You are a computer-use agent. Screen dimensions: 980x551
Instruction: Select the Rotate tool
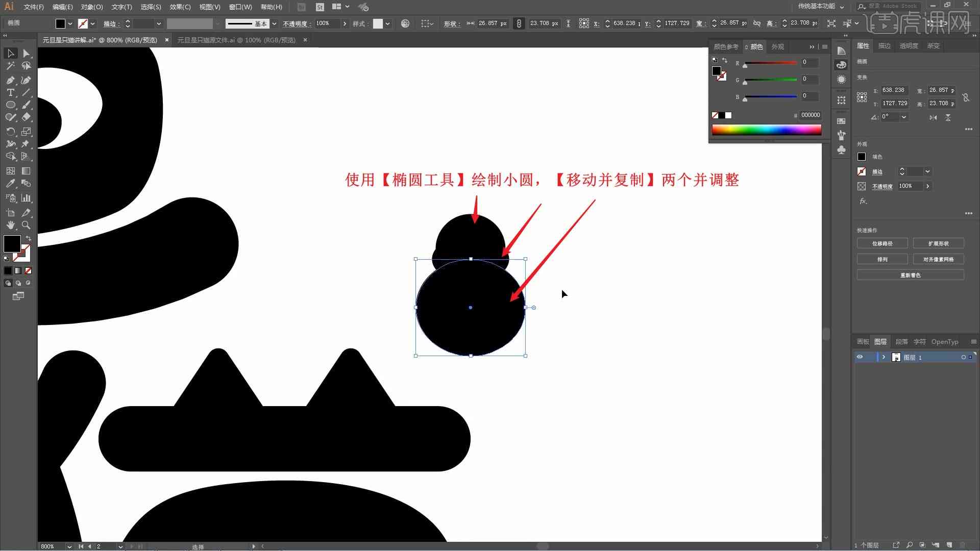pyautogui.click(x=9, y=131)
